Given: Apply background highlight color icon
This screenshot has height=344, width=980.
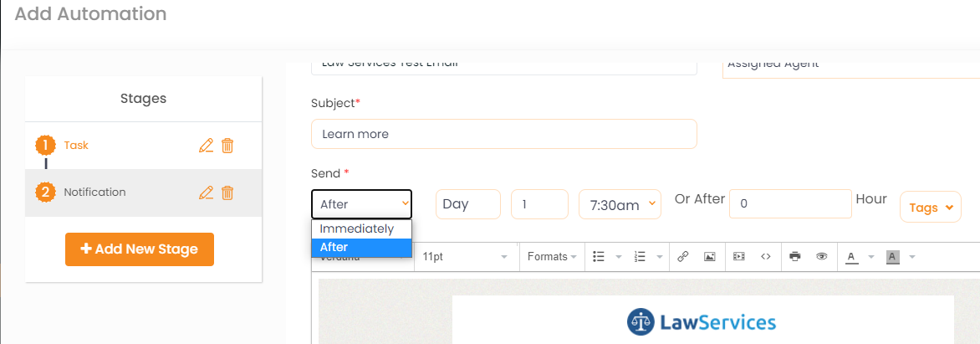Looking at the screenshot, I should coord(892,256).
